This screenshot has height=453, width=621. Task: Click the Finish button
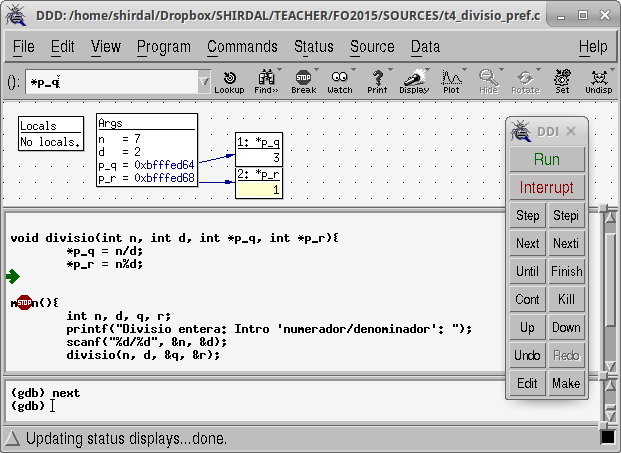(566, 271)
